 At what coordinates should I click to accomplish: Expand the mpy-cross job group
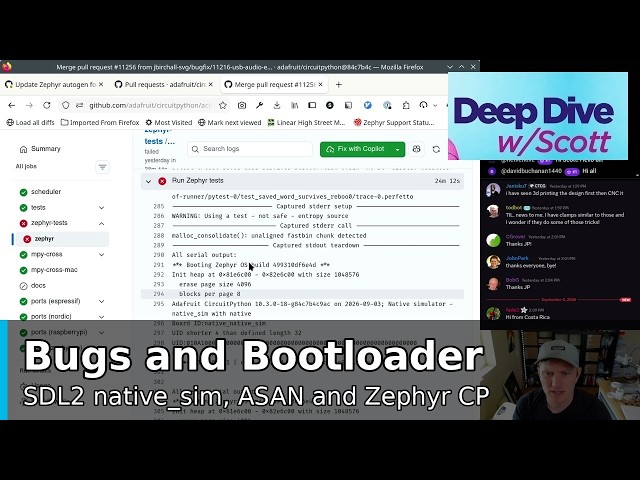pos(101,254)
